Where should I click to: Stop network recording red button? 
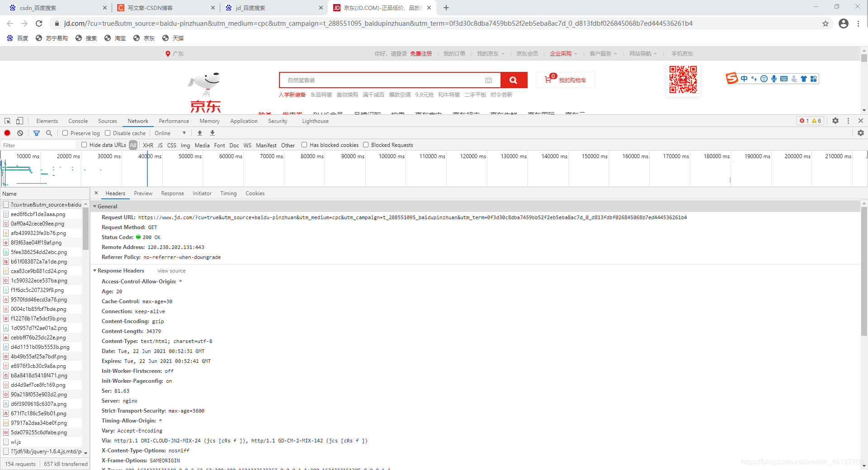(7, 133)
